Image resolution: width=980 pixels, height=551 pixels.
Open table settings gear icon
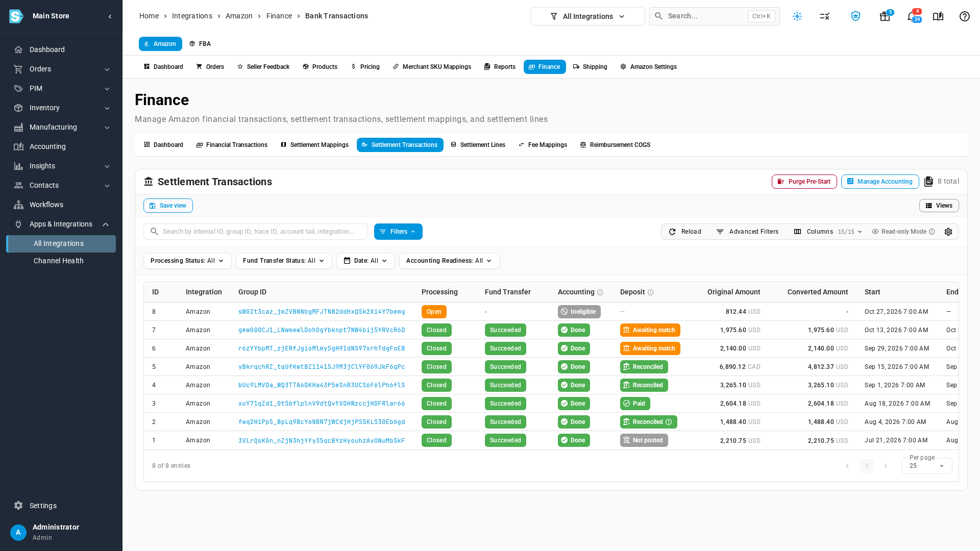point(948,232)
